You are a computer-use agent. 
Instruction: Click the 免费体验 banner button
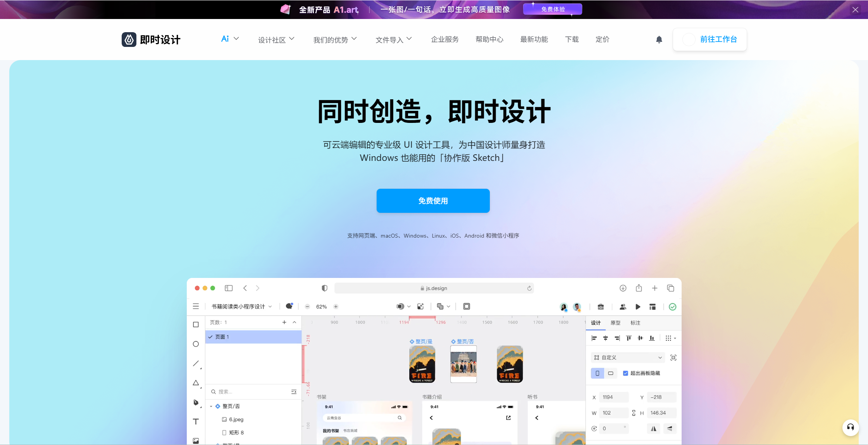click(x=553, y=9)
